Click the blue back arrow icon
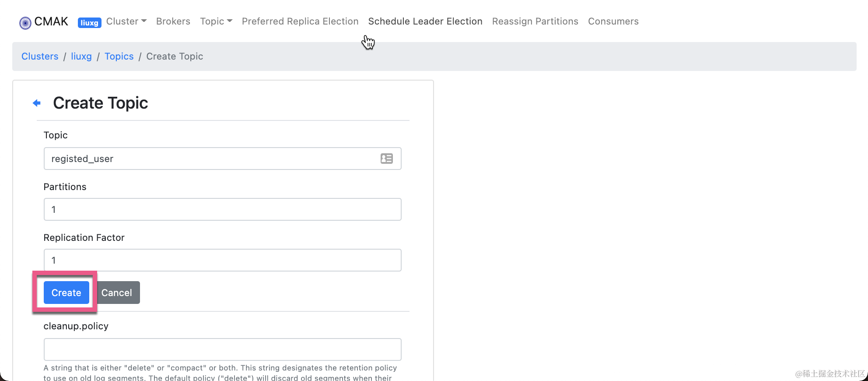 pos(37,103)
